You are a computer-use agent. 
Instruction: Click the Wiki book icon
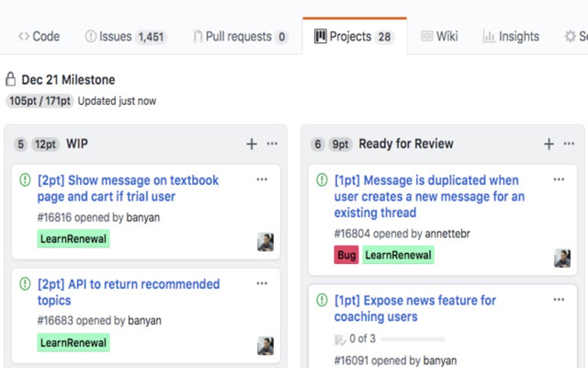tap(427, 36)
